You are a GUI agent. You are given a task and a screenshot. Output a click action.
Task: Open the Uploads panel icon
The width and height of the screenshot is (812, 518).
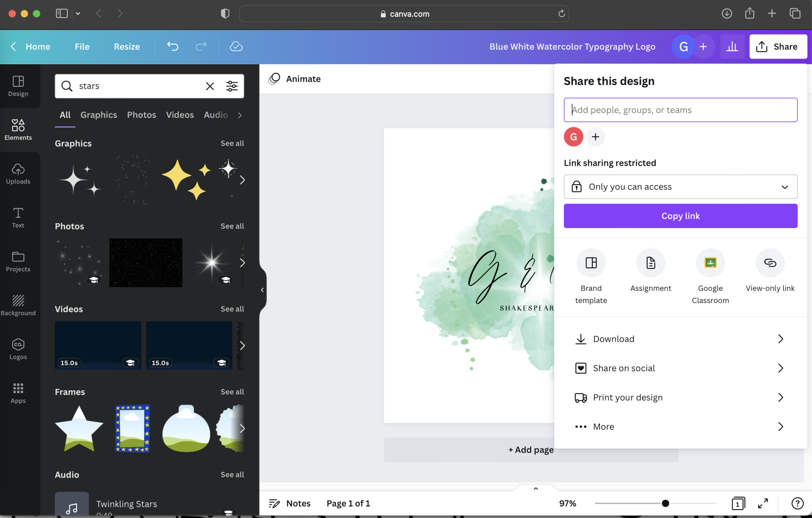pyautogui.click(x=18, y=173)
